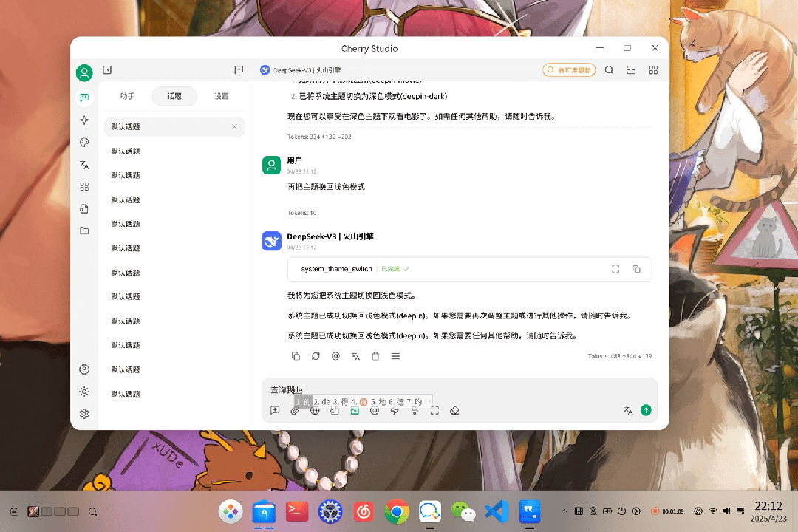This screenshot has width=798, height=532.
Task: Open Visual Studio Code from dock
Action: click(497, 511)
